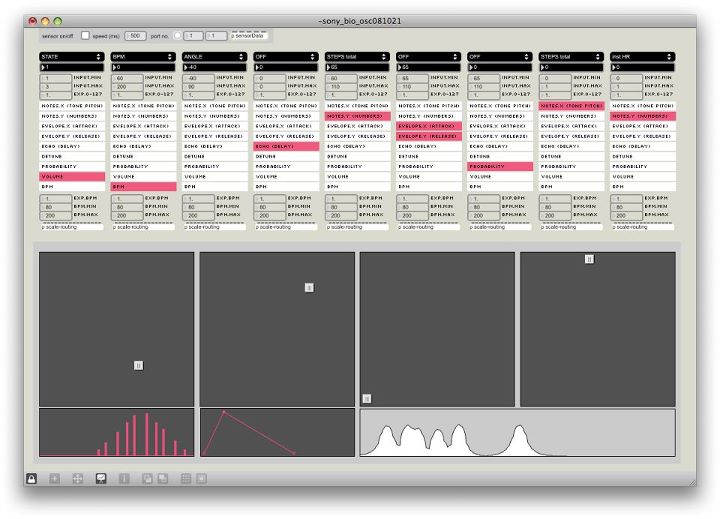Screen dimensions: 720x519
Task: Open presentation mode from bottom toolbar
Action: coord(101,479)
